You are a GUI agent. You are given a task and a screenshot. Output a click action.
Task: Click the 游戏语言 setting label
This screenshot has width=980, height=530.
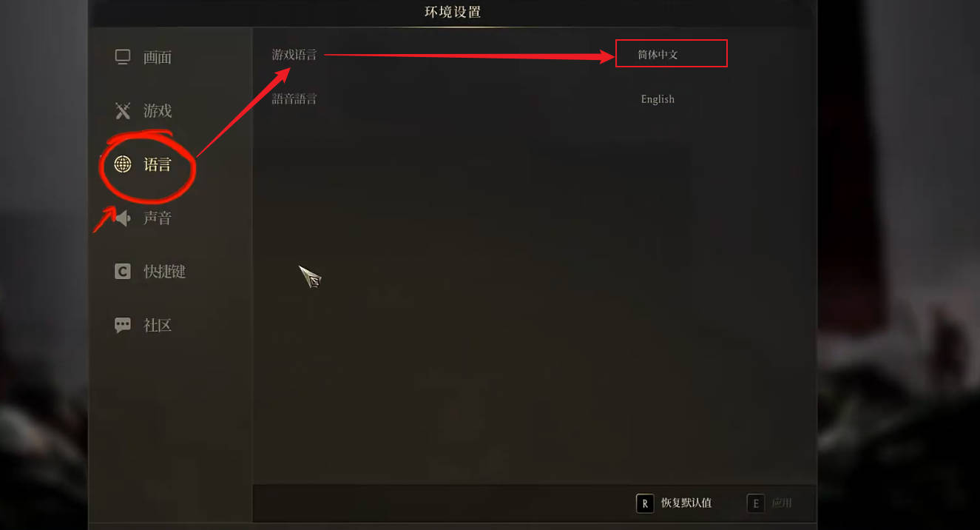[294, 54]
